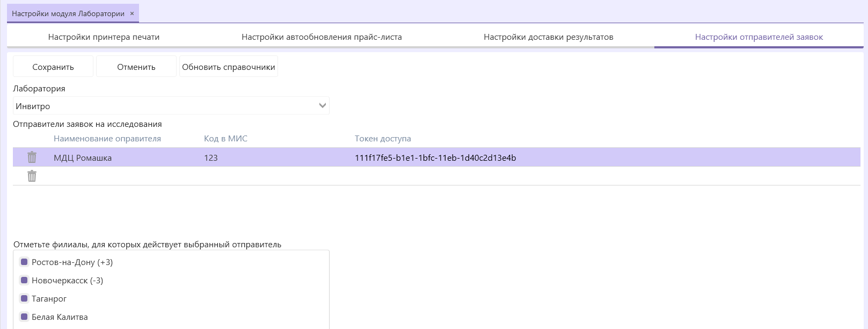Click Обновить справочники button
The image size is (868, 329).
coord(229,67)
